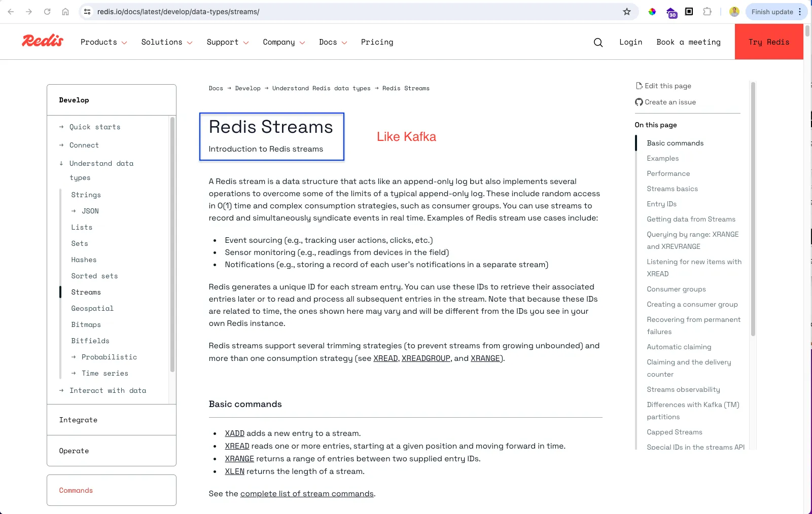The height and width of the screenshot is (514, 812).
Task: Click Docs in the breadcrumb
Action: (x=216, y=88)
